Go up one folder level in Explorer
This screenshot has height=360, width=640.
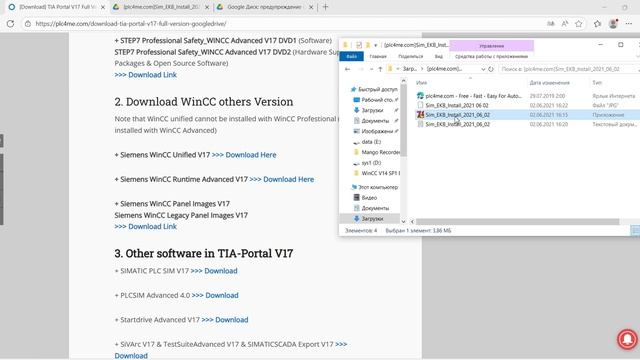[x=380, y=69]
